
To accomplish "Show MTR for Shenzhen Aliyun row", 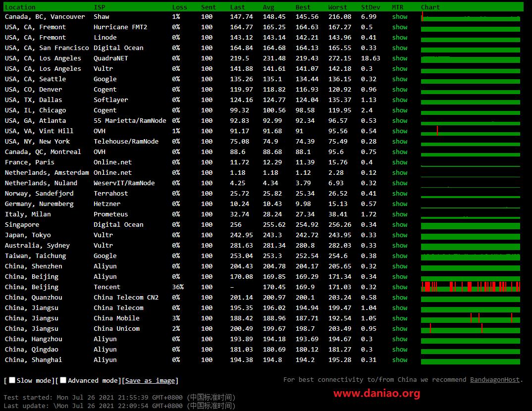I will pyautogui.click(x=400, y=266).
